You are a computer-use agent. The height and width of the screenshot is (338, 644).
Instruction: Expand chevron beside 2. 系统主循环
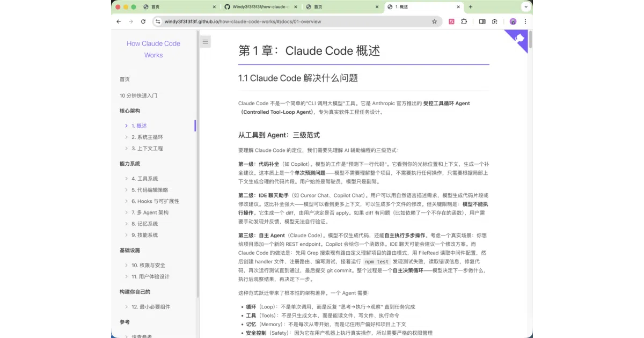pyautogui.click(x=126, y=137)
